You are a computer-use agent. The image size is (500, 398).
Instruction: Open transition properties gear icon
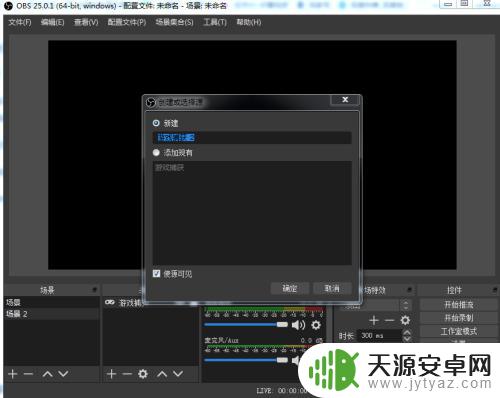[405, 320]
